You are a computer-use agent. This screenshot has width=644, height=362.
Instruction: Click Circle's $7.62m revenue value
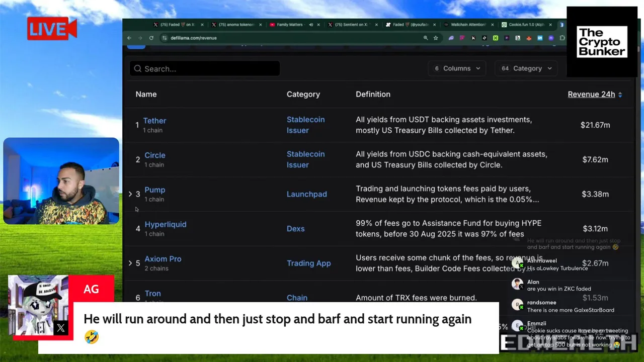(595, 159)
